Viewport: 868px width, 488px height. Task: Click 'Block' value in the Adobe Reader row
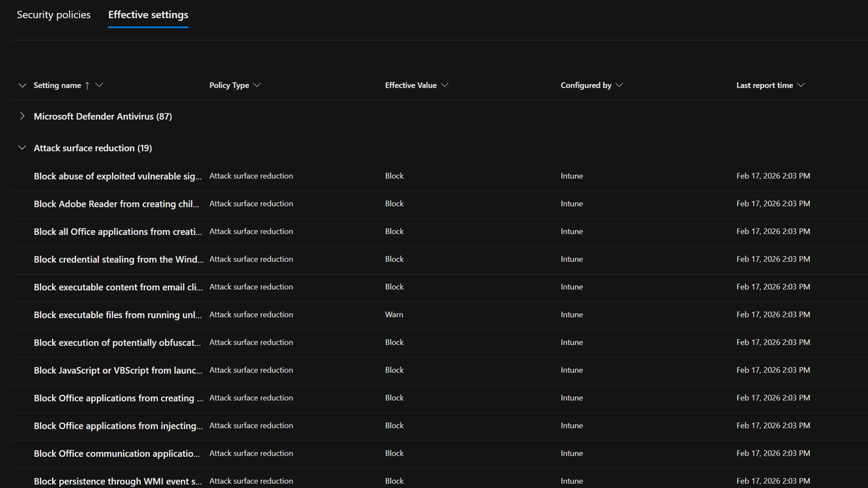pyautogui.click(x=394, y=204)
